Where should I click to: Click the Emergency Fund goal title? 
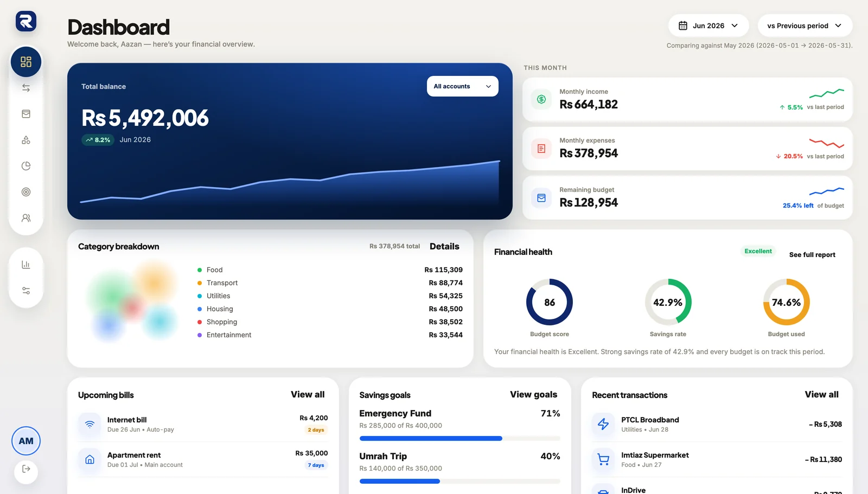[395, 413]
